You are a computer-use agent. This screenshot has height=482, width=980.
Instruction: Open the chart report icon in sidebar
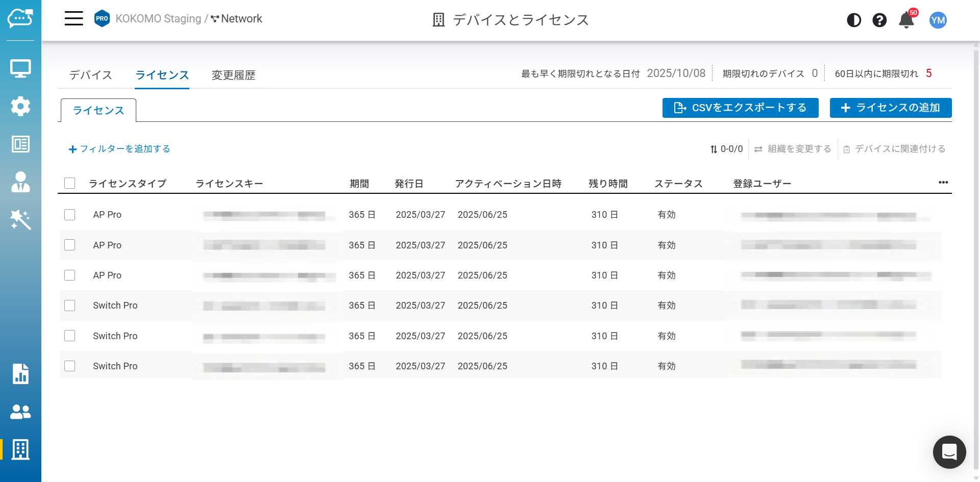click(x=20, y=374)
